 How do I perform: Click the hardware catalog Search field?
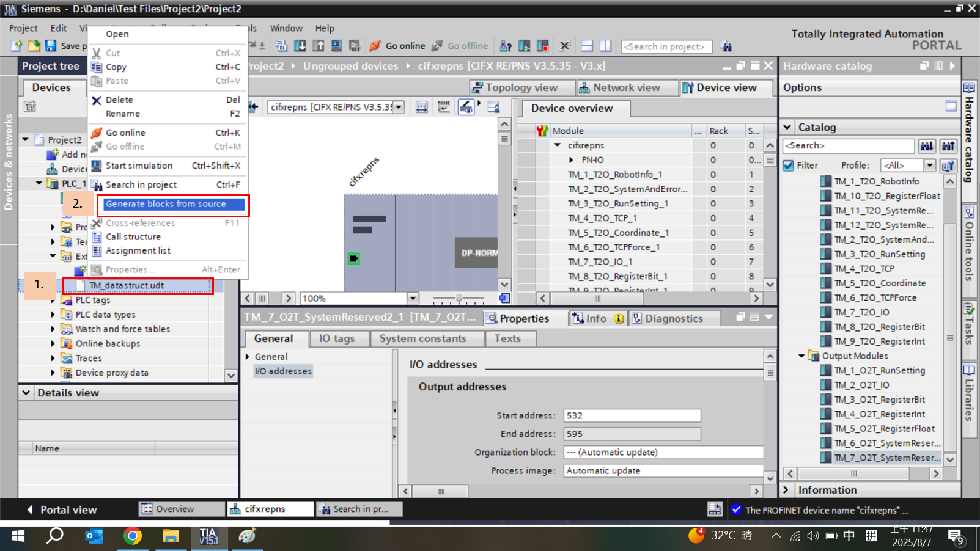[x=849, y=145]
